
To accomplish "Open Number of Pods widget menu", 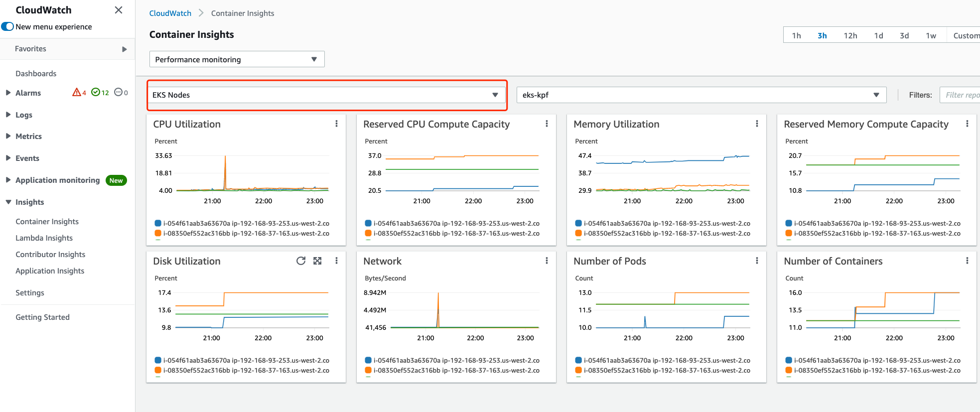I will pos(757,261).
